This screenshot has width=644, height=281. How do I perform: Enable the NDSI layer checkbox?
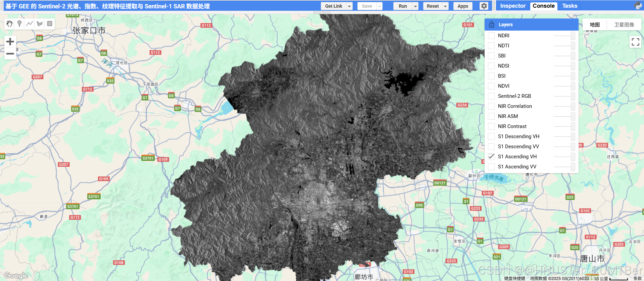tap(491, 66)
